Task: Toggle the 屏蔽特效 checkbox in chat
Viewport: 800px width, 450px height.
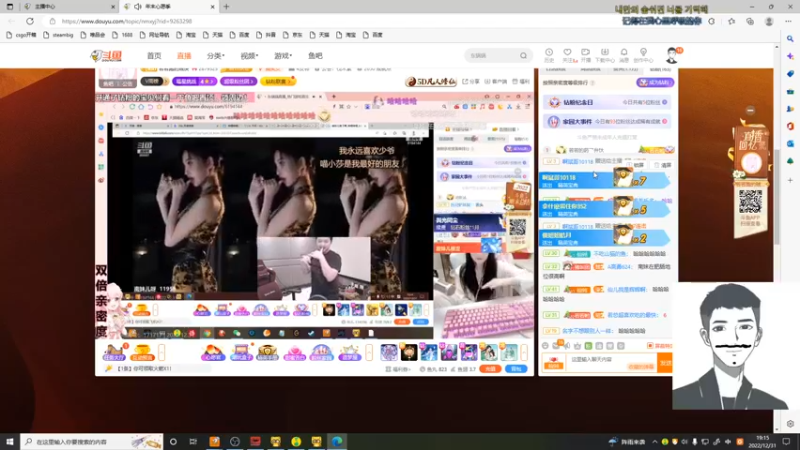Action: (650, 346)
